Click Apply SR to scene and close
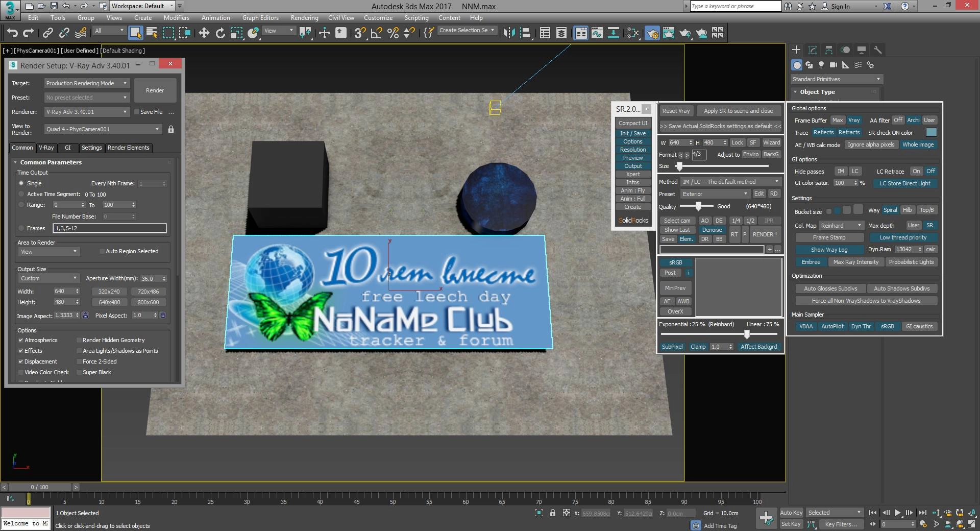This screenshot has height=531, width=980. tap(738, 111)
